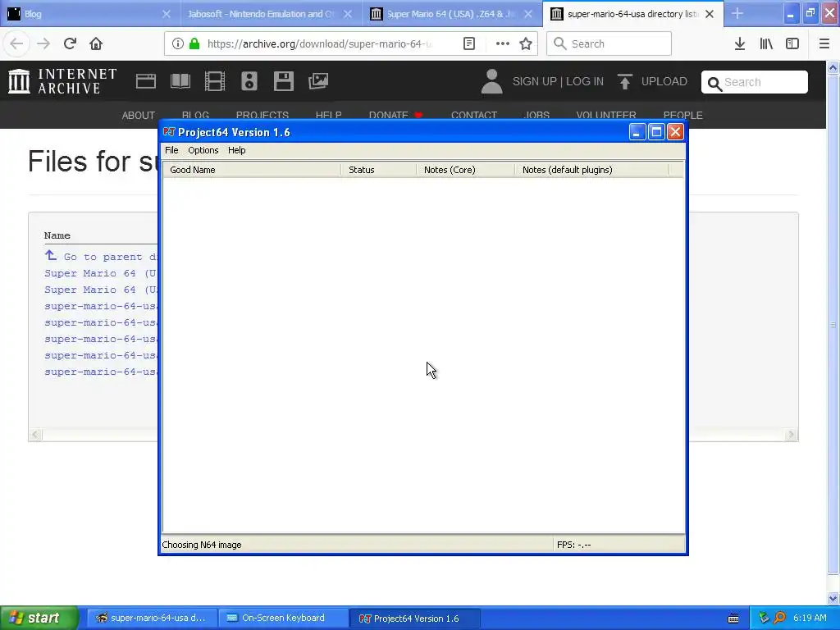Switch to Firefox super-mario-64-usa taskbar button

click(152, 618)
